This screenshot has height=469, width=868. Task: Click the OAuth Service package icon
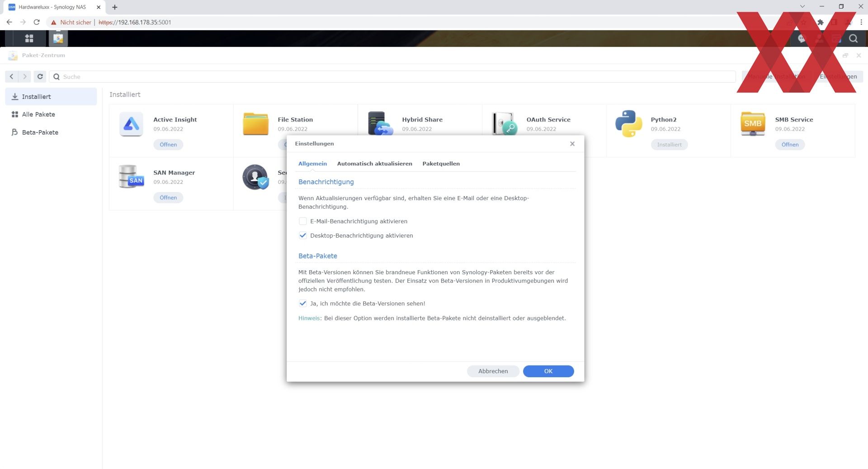tap(505, 123)
